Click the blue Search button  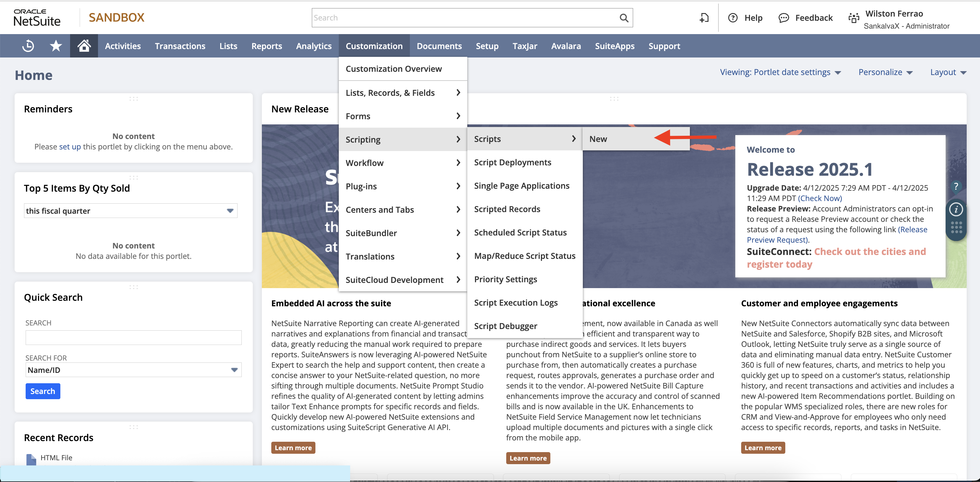coord(43,391)
